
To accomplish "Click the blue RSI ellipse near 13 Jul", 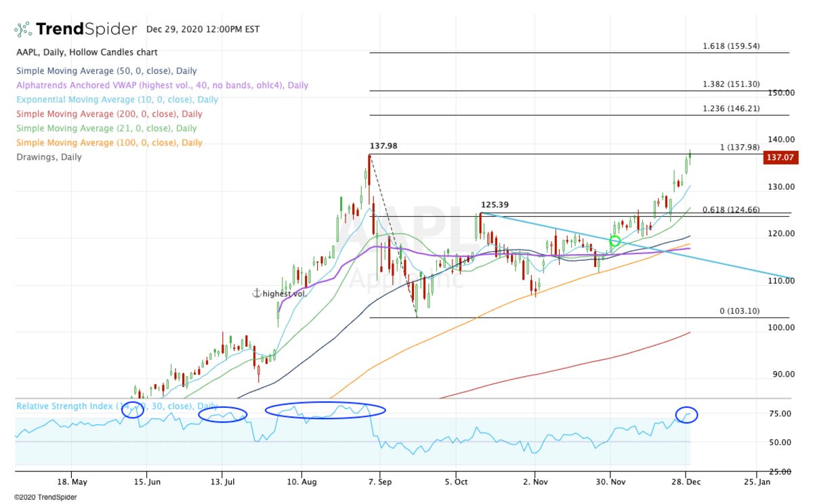I will pyautogui.click(x=222, y=415).
